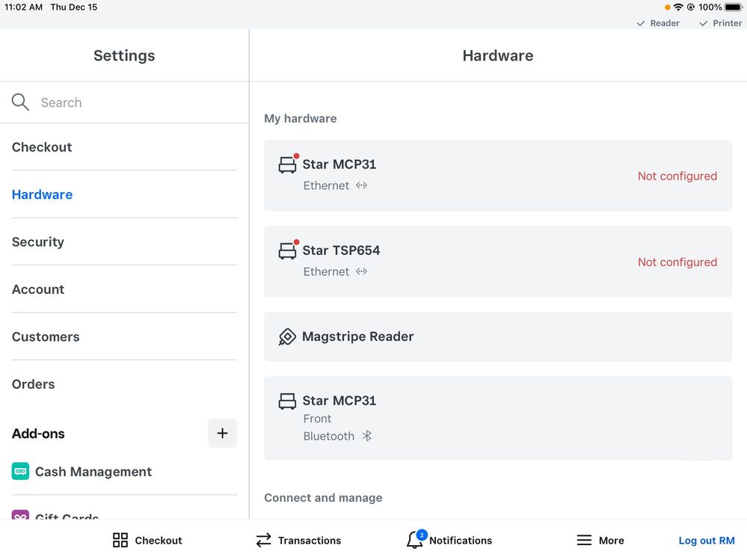Image resolution: width=747 pixels, height=560 pixels.
Task: Click the Star TSP654 printer icon
Action: tap(287, 251)
